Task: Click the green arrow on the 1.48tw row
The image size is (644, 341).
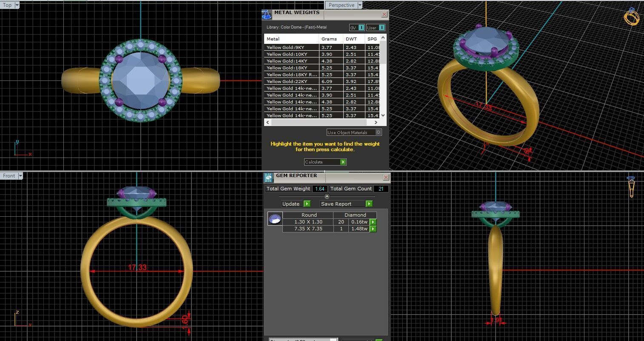Action: point(373,229)
